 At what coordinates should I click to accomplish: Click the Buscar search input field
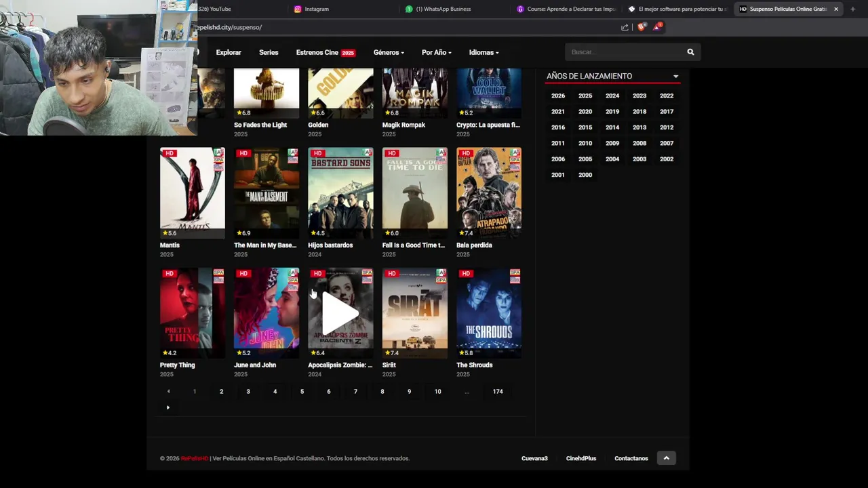coord(624,52)
